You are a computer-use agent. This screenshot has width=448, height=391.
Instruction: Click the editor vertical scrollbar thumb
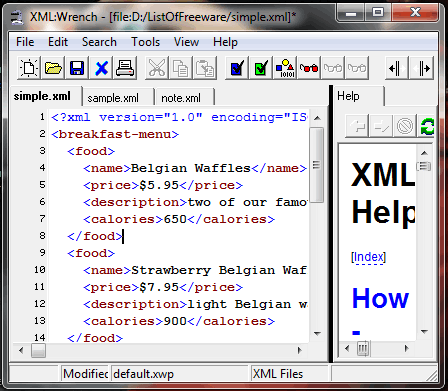(317, 165)
